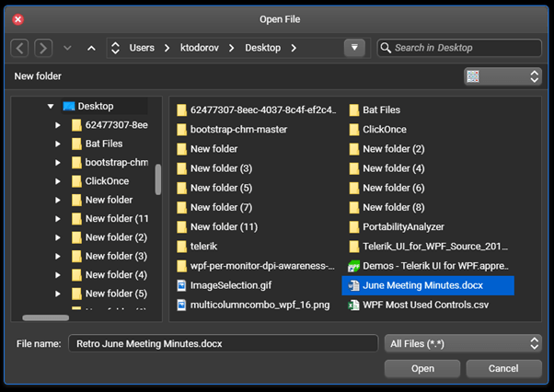Click the Open button
The width and height of the screenshot is (554, 392).
[x=422, y=369]
